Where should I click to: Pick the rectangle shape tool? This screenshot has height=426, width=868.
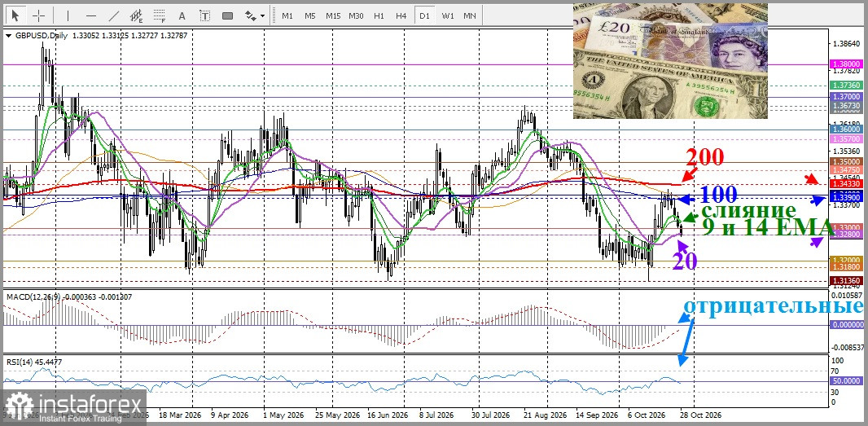227,15
